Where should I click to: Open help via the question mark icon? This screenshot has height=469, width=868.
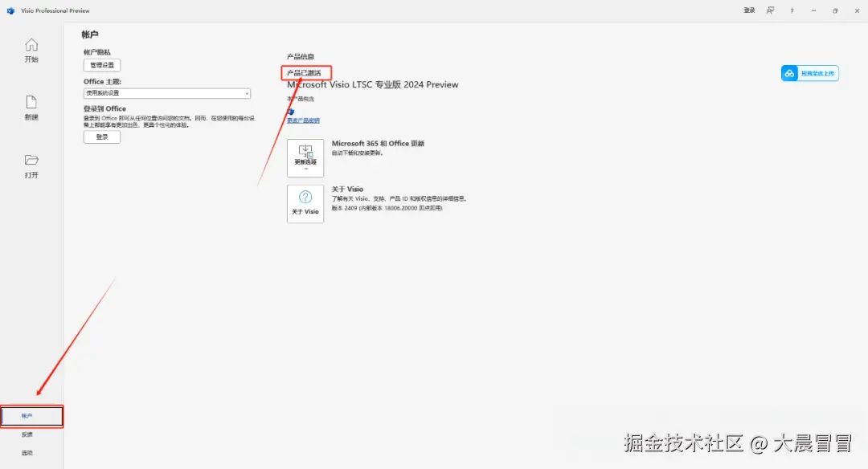coord(792,10)
